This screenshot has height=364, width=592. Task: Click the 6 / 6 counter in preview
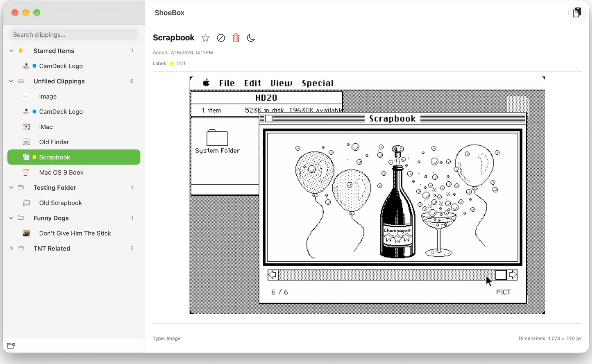(280, 292)
